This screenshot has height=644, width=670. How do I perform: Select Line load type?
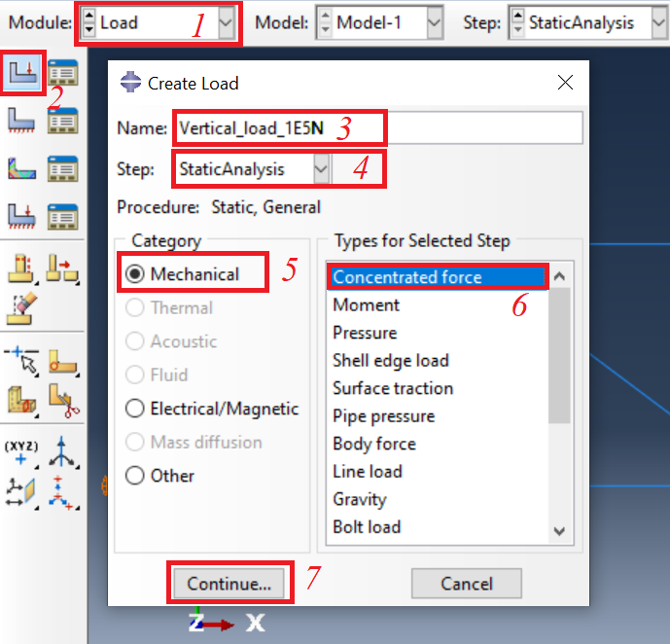click(438, 472)
